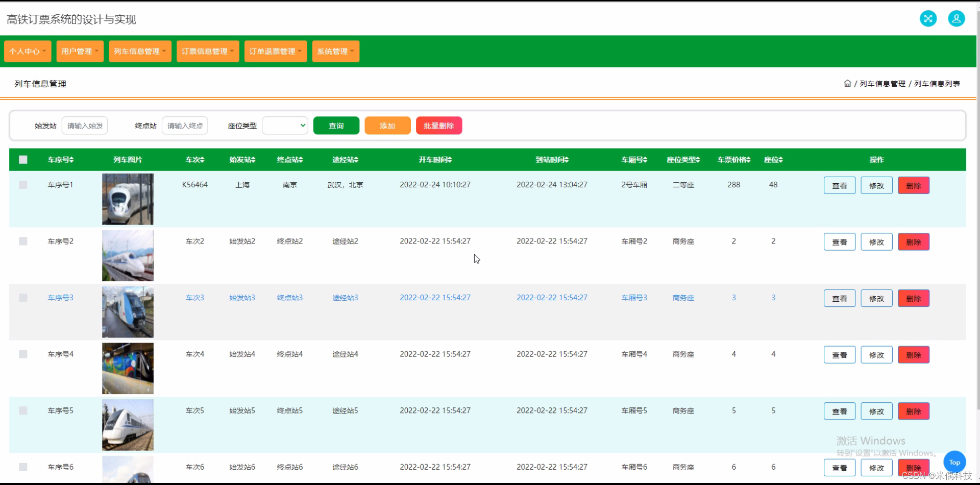Click the exit icon in the top-right corner
The height and width of the screenshot is (485, 980).
point(928,18)
